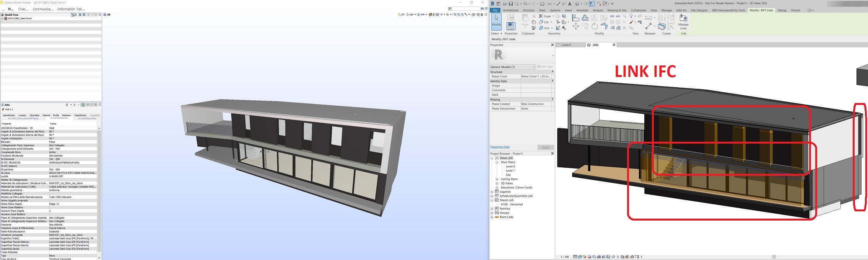The image size is (868, 260).
Task: Click the Undo arrow in Revit quick access toolbar
Action: click(525, 4)
